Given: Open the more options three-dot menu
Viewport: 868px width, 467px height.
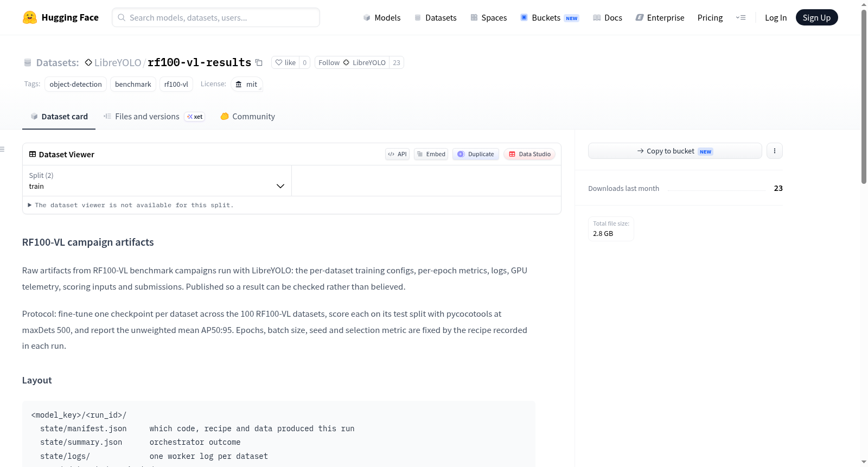Looking at the screenshot, I should point(775,151).
